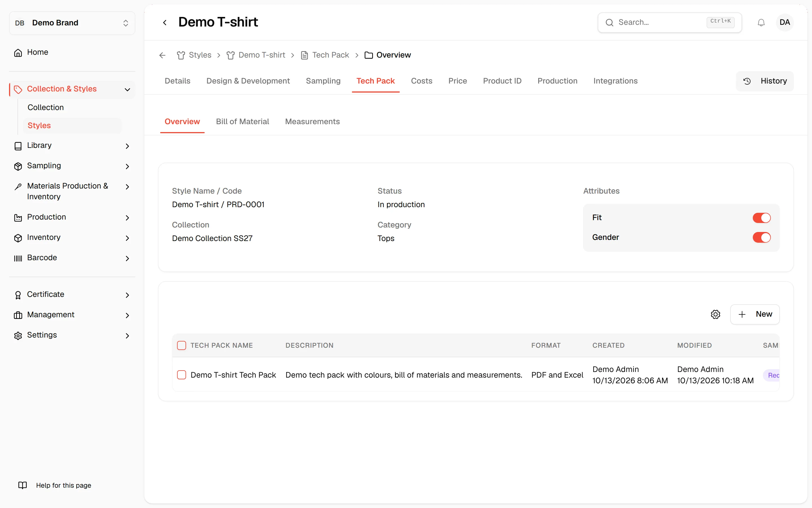Click the Demo T-shirt Tech Pack name cell
This screenshot has height=508, width=812.
[233, 375]
